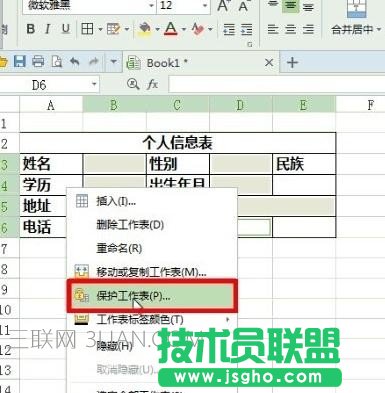The height and width of the screenshot is (393, 385).
Task: Click the draw border table icon
Action: [x=113, y=29]
